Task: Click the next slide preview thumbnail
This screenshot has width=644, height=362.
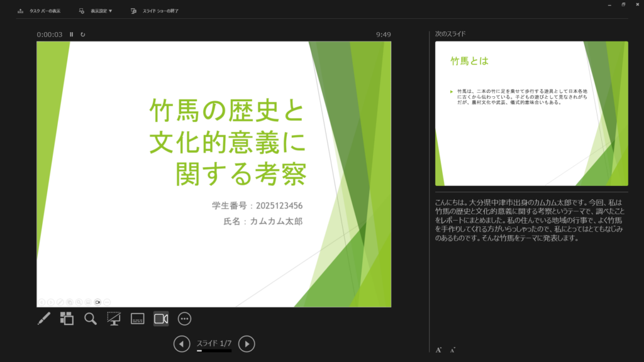Action: tap(531, 113)
